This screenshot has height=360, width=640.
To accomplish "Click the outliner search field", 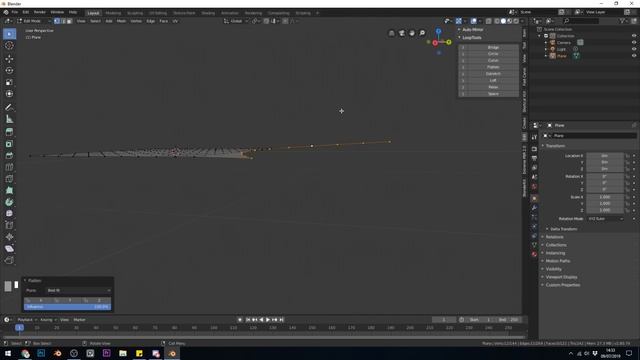I will point(581,21).
